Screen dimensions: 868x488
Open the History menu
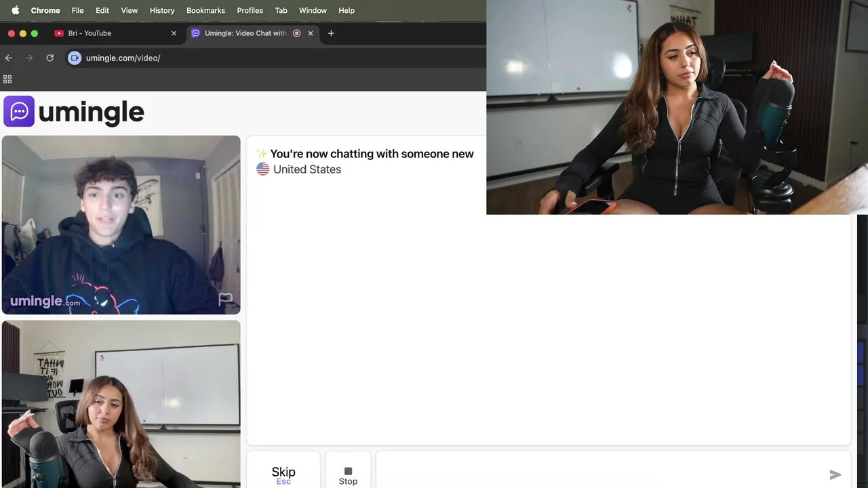(162, 10)
